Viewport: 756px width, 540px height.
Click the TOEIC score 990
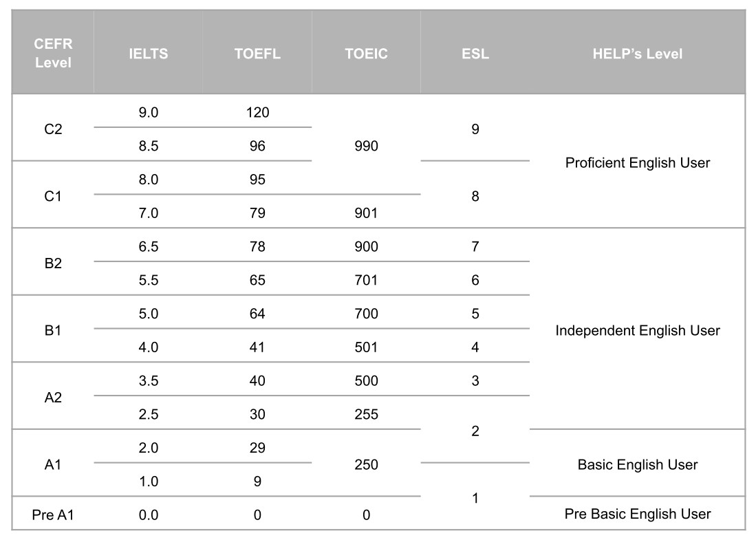pyautogui.click(x=367, y=146)
